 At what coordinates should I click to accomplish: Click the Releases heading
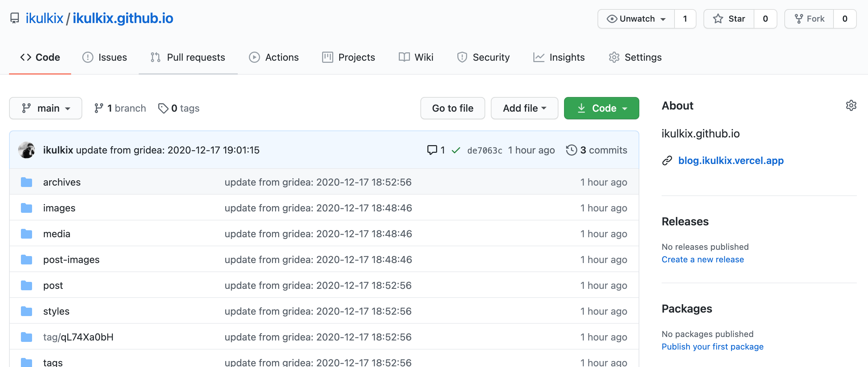(685, 222)
